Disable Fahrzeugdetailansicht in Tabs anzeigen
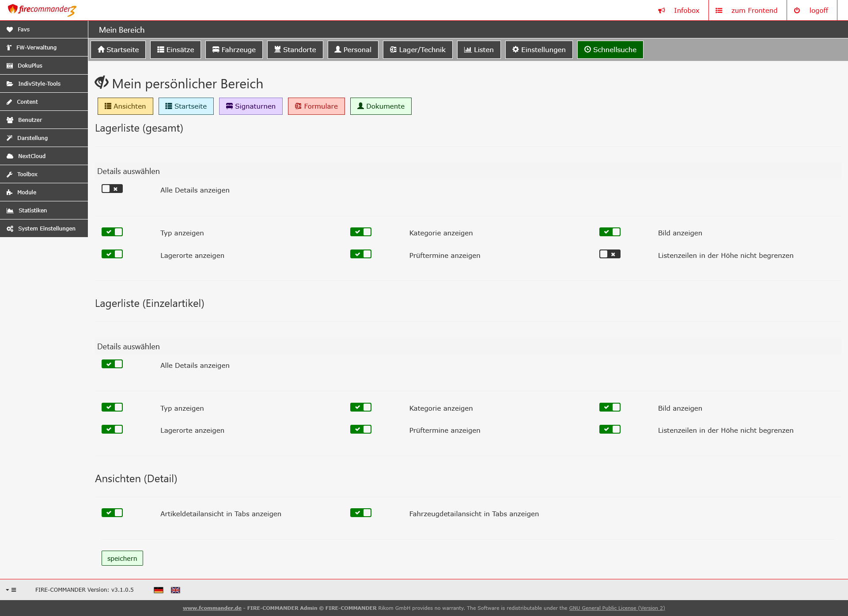Screen dimensions: 848x616 (361, 513)
